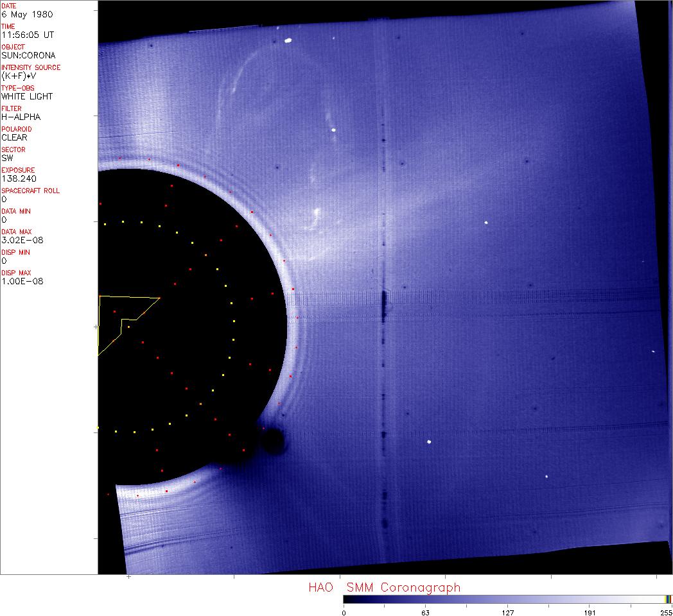Click the INTENSITY SOURCE label
Viewport: 673px width, 616px height.
(31, 67)
